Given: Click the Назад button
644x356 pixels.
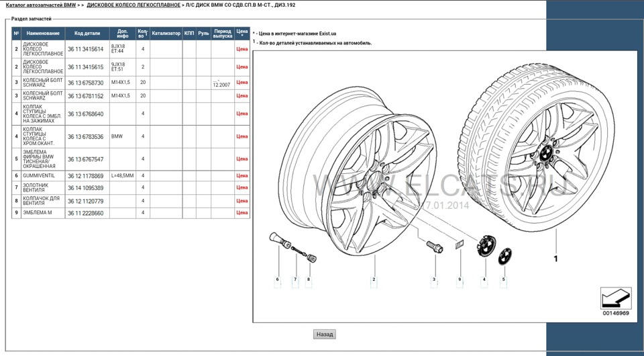Looking at the screenshot, I should click(325, 335).
